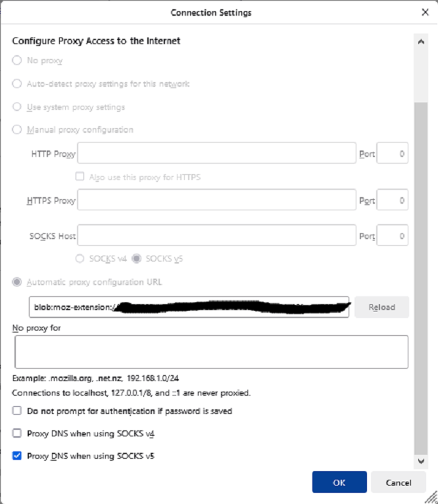Image resolution: width=438 pixels, height=504 pixels.
Task: Click the HTTP Proxy text field
Action: click(216, 154)
